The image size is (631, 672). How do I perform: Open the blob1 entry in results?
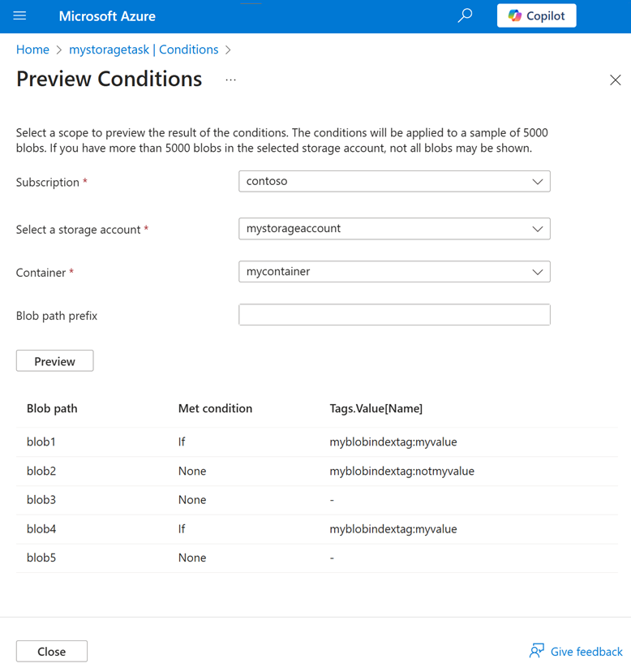41,442
